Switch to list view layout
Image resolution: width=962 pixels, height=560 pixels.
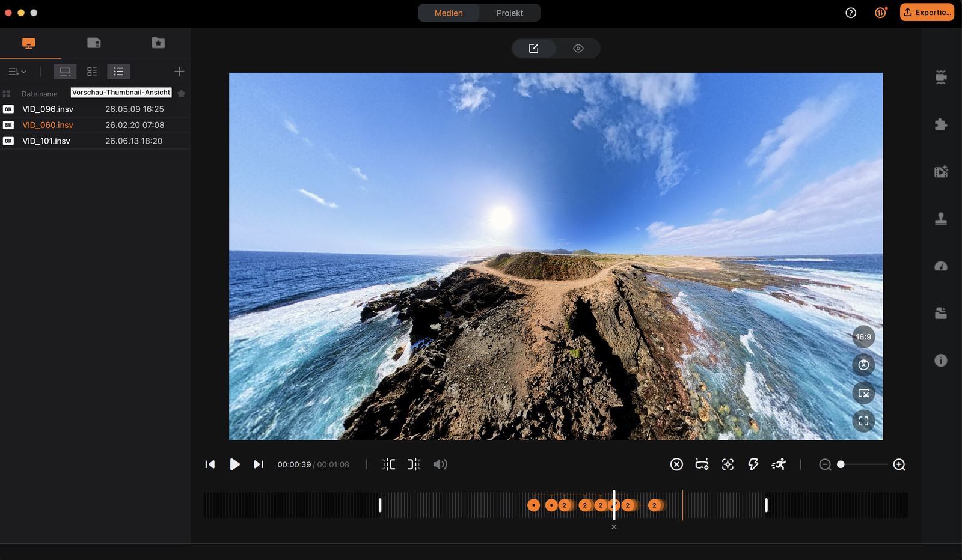(118, 72)
